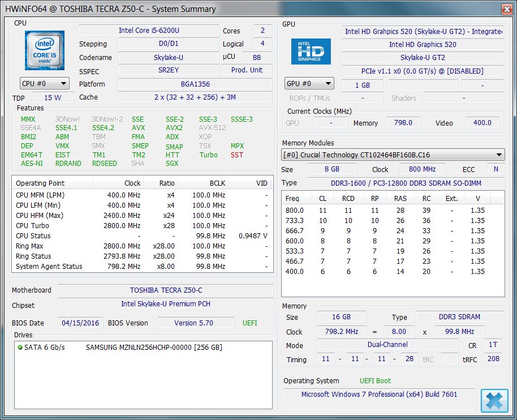Click the VID column header
The image size is (517, 420).
click(x=251, y=183)
